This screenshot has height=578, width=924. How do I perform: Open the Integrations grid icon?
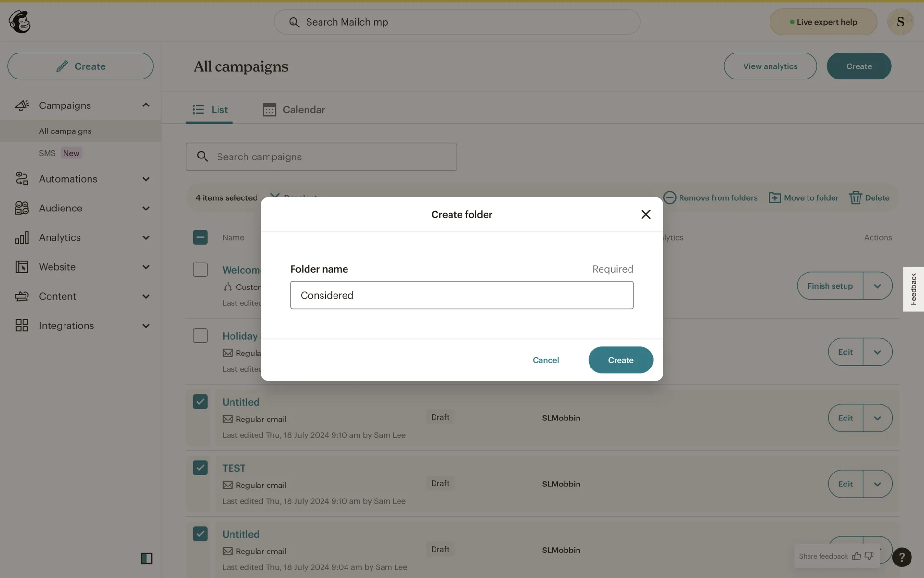point(22,326)
